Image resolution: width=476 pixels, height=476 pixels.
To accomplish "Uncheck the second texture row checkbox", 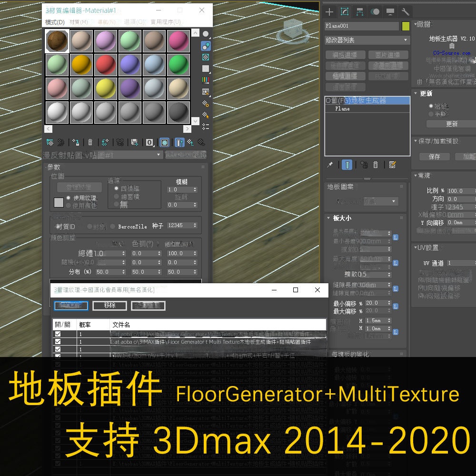I will tap(58, 341).
